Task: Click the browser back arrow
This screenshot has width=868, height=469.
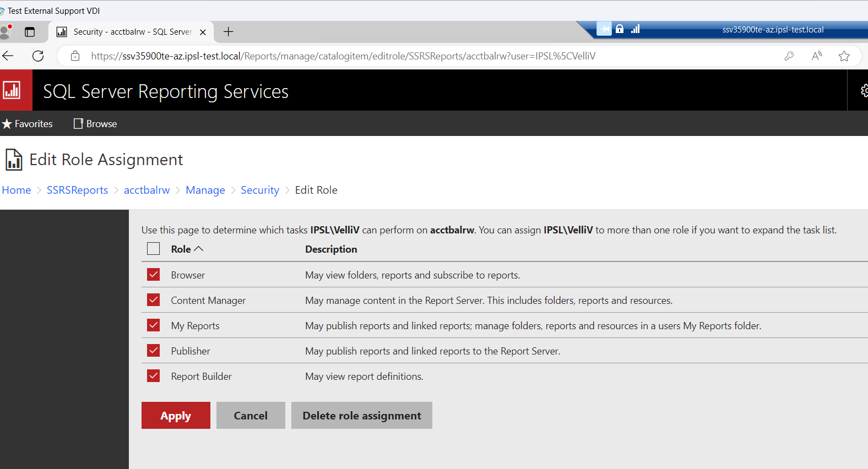Action: (x=8, y=56)
